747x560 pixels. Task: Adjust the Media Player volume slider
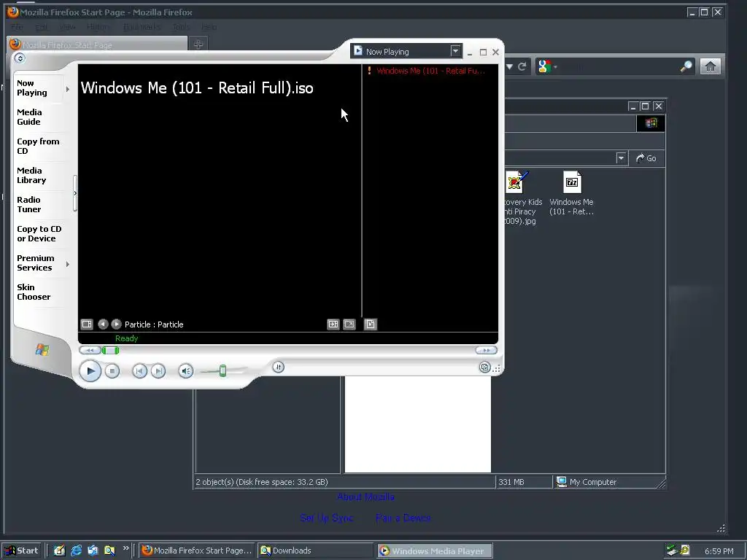tap(222, 371)
